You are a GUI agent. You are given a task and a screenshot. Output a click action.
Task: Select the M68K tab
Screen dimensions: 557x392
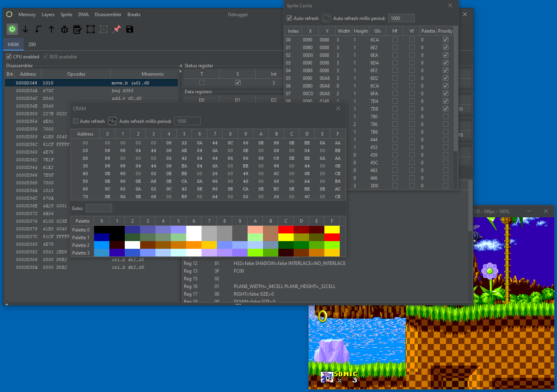tap(13, 44)
